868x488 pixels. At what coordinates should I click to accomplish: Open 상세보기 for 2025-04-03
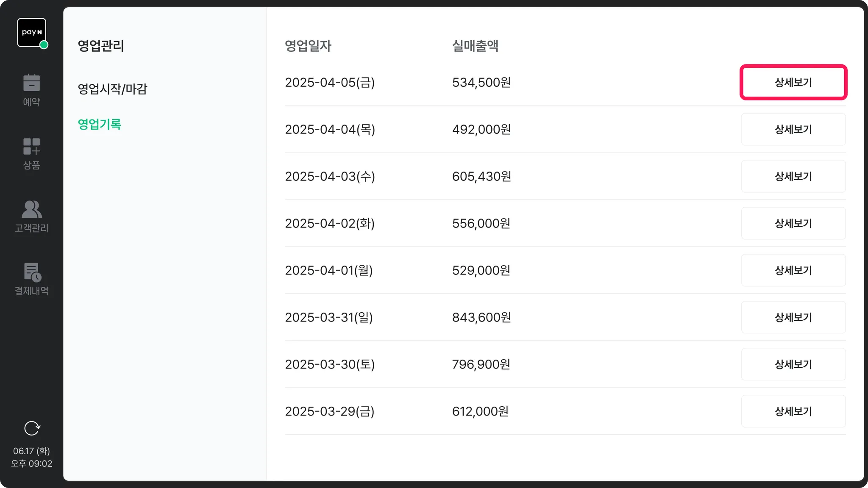point(793,176)
